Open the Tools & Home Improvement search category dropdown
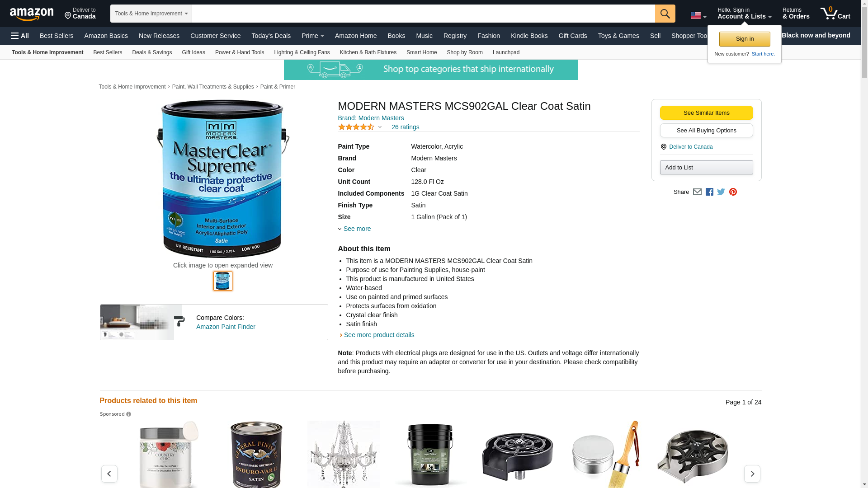This screenshot has width=868, height=488. [151, 14]
